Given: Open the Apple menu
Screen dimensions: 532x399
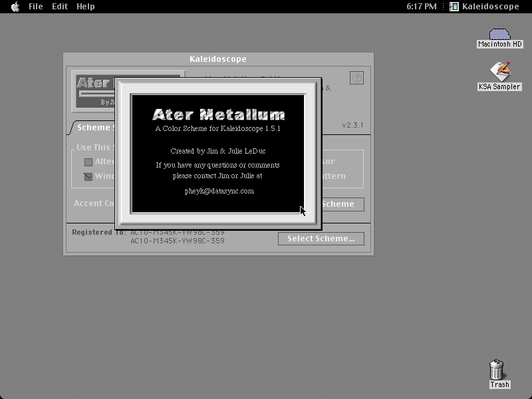Looking at the screenshot, I should coord(15,7).
